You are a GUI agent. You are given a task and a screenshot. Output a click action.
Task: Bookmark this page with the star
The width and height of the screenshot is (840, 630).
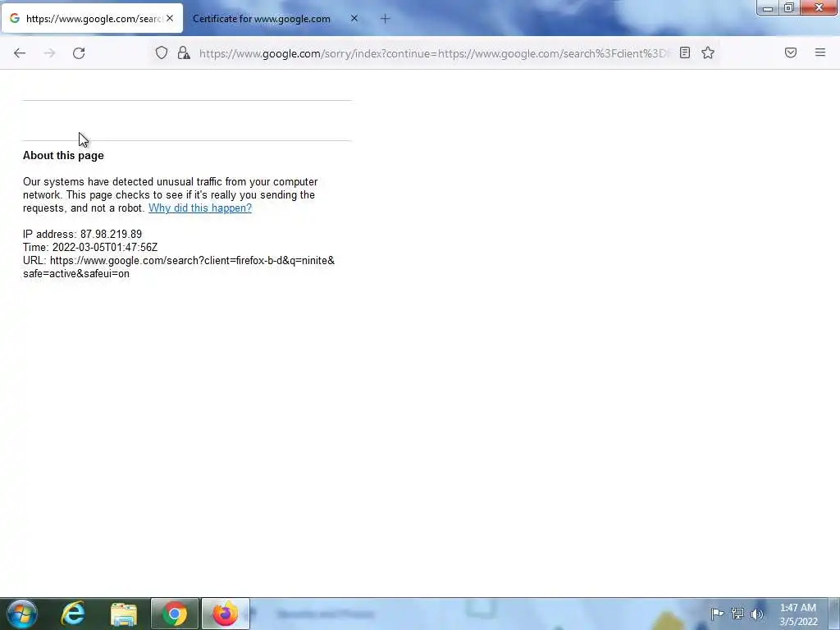point(708,52)
